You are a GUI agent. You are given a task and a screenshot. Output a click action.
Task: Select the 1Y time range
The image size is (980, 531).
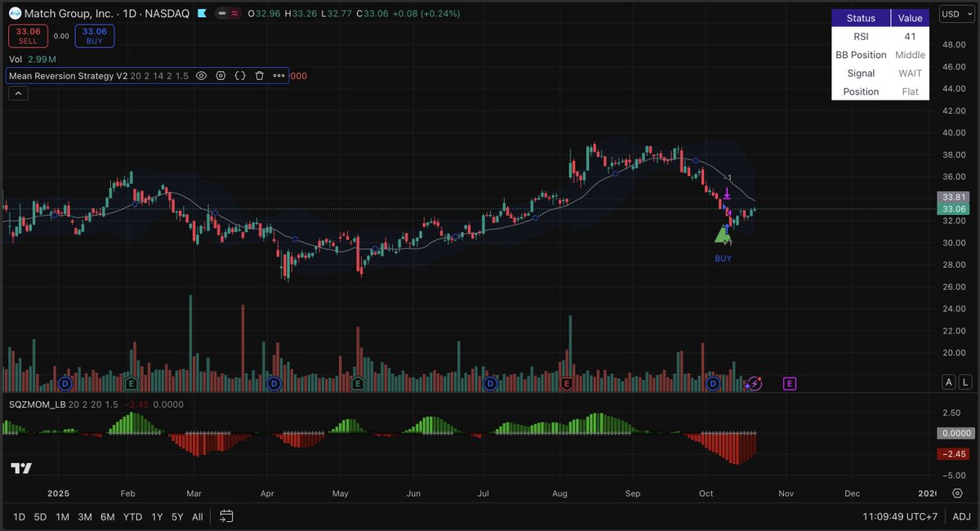pos(157,516)
